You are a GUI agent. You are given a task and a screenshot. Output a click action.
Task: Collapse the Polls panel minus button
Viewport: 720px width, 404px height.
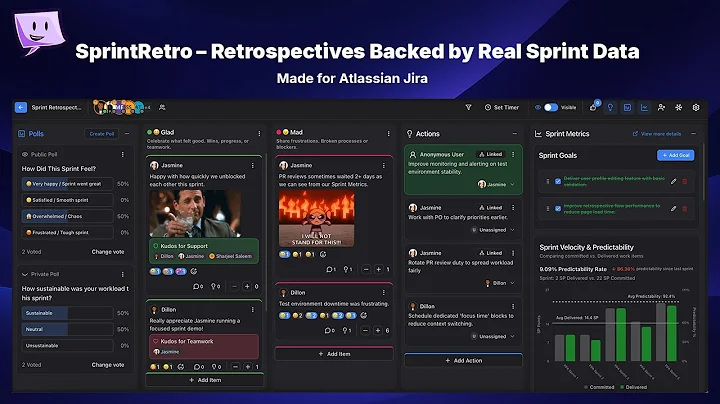click(x=127, y=134)
